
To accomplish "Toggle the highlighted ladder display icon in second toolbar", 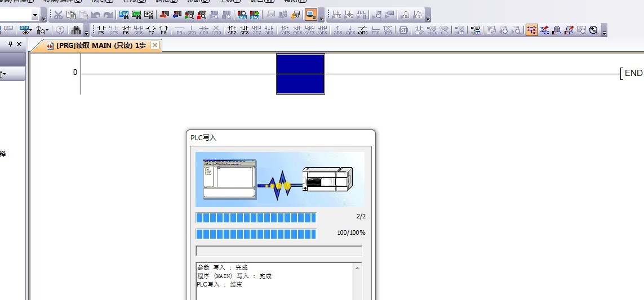I will tap(531, 30).
